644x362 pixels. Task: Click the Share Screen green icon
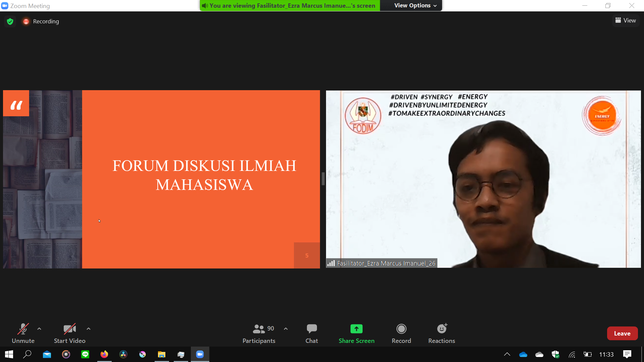click(x=356, y=329)
